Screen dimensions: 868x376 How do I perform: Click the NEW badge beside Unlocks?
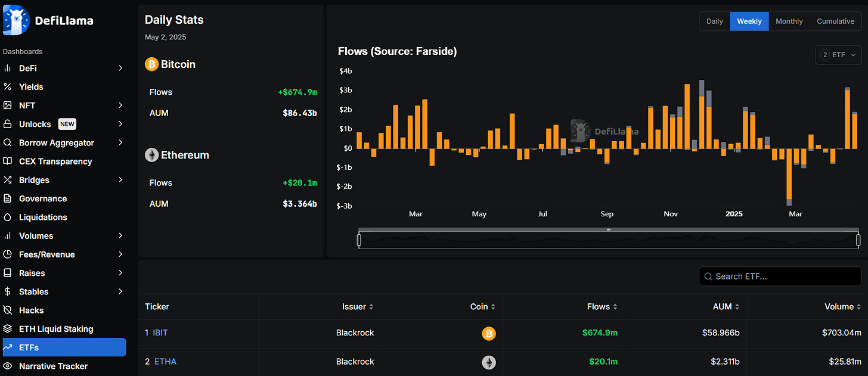pyautogui.click(x=67, y=124)
